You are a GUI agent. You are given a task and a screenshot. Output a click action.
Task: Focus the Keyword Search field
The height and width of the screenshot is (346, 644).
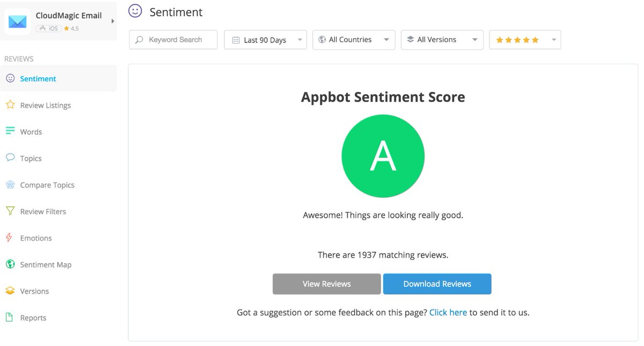click(x=173, y=40)
